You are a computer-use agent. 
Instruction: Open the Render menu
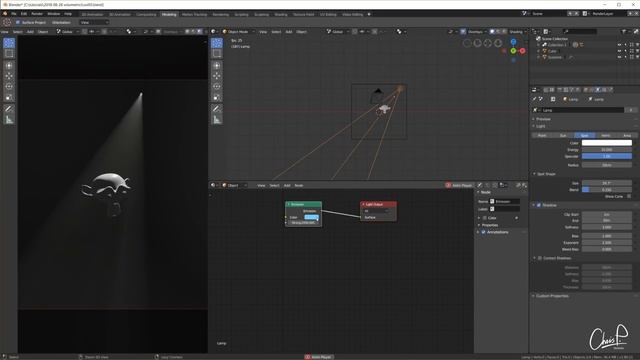(x=37, y=14)
